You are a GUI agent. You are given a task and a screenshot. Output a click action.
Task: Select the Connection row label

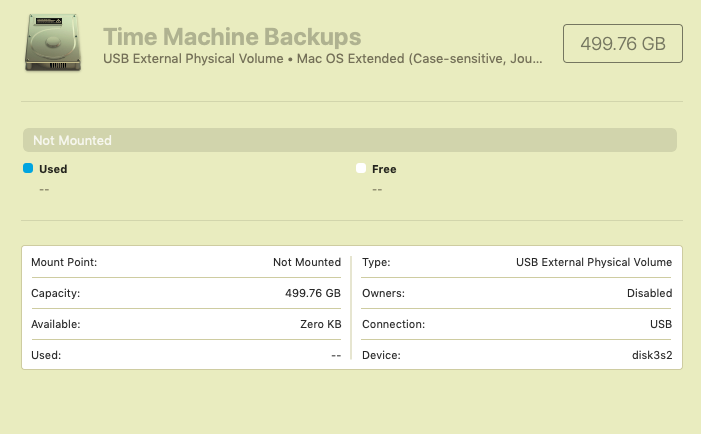[x=393, y=324]
